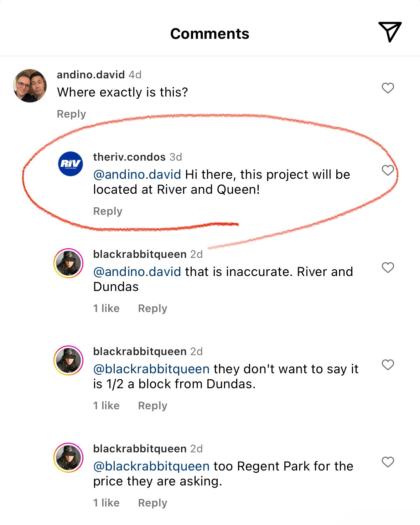Open blackrabbitqueen avatar on "too Regent Park" comment
The height and width of the screenshot is (525, 420).
pyautogui.click(x=68, y=458)
